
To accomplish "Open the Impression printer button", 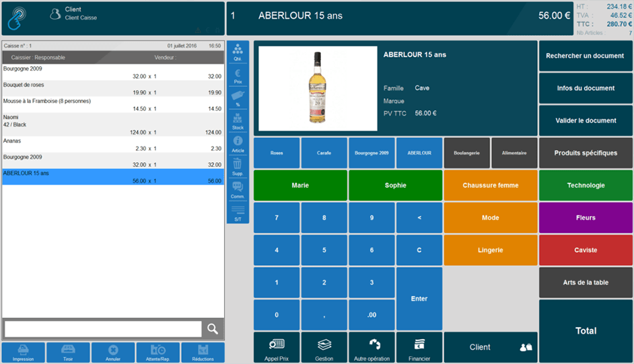I will [x=23, y=353].
